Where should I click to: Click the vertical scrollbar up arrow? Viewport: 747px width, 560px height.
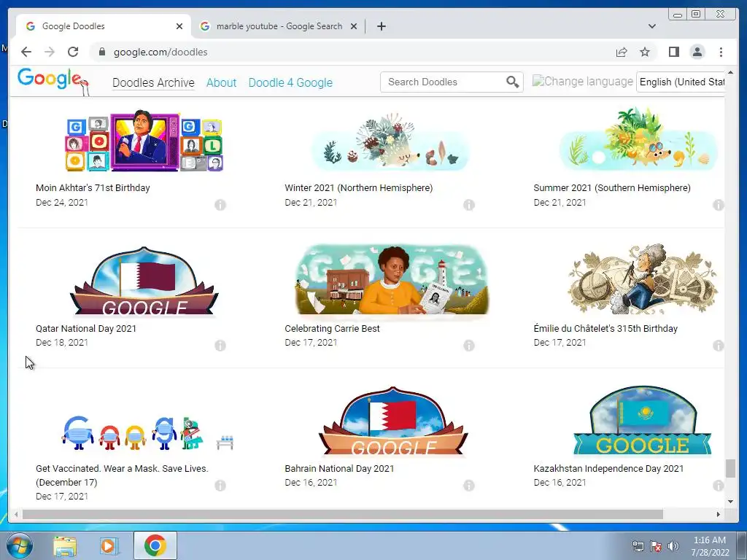pyautogui.click(x=730, y=72)
